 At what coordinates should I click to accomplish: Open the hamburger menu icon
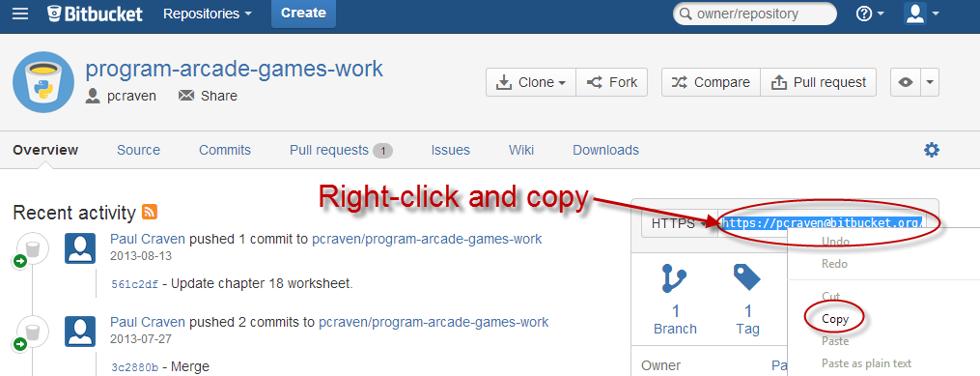click(20, 14)
